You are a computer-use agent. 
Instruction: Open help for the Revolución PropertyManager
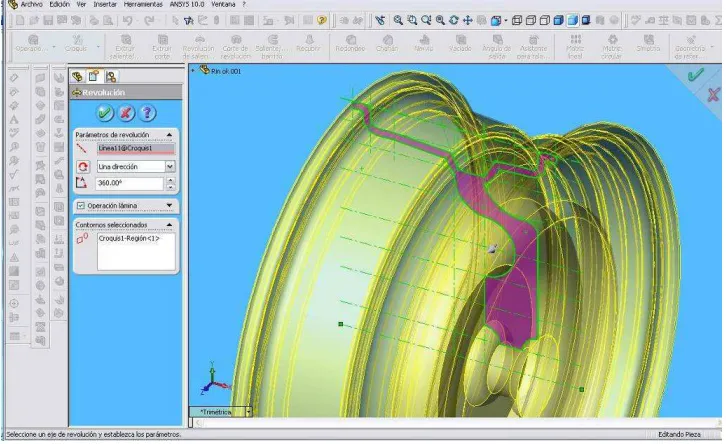pos(147,113)
